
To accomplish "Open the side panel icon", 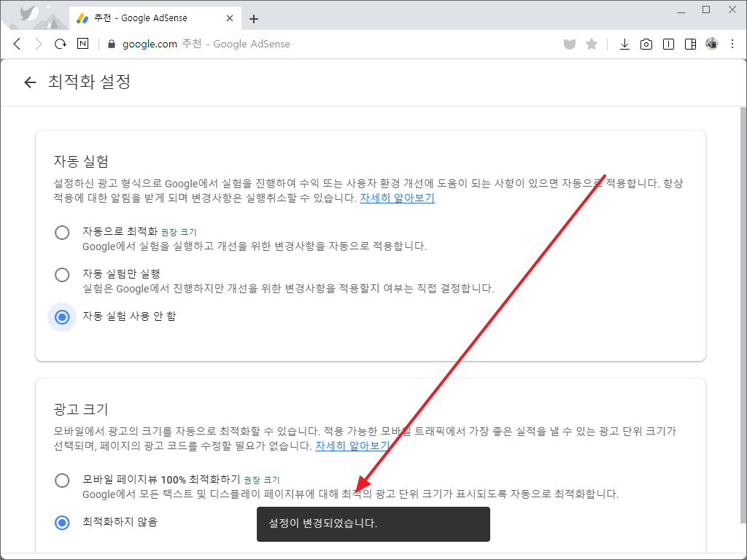I will coord(690,44).
